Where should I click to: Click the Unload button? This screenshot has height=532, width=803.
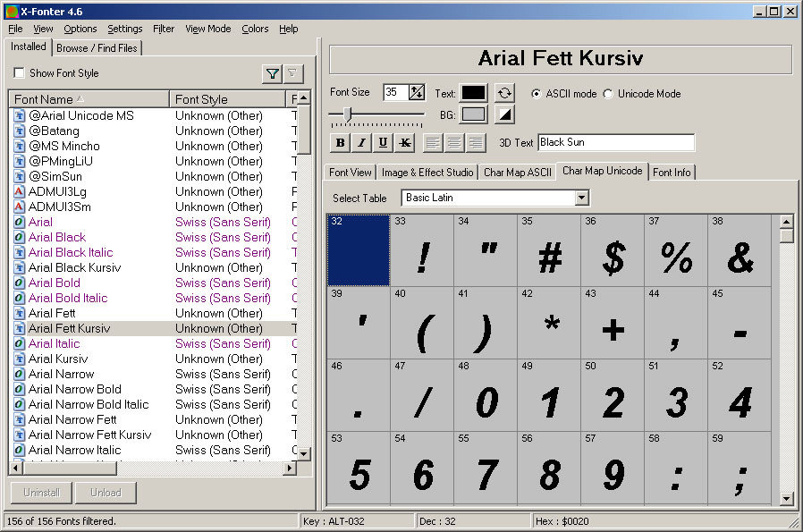[106, 493]
